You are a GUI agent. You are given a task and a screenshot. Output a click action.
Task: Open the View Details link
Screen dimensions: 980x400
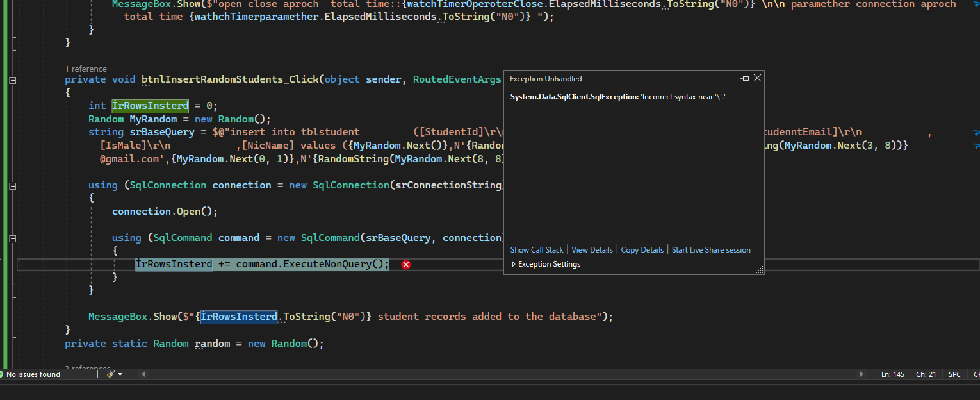592,250
